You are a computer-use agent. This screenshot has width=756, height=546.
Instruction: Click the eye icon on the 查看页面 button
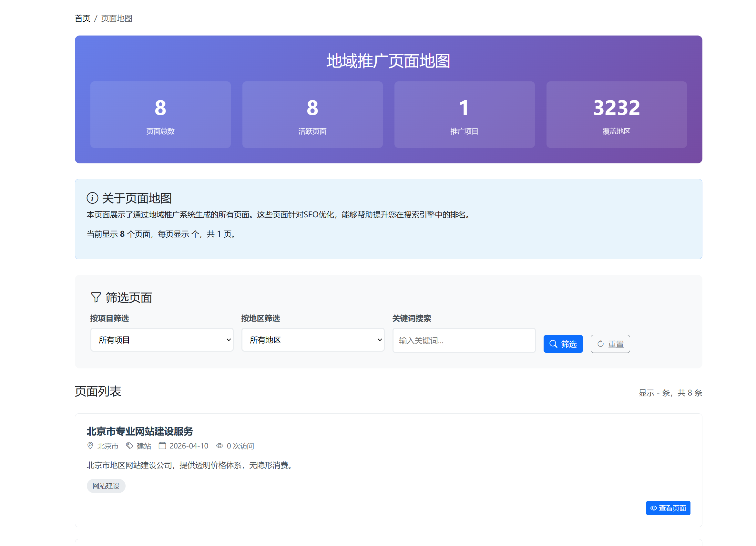(x=653, y=508)
